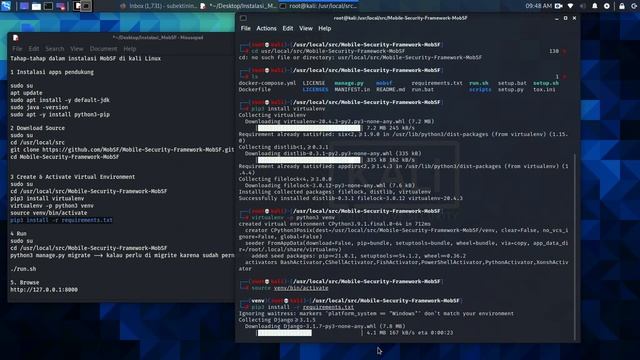Close the root@kali terminal window
This screenshot has width=640, height=360.
[x=574, y=18]
